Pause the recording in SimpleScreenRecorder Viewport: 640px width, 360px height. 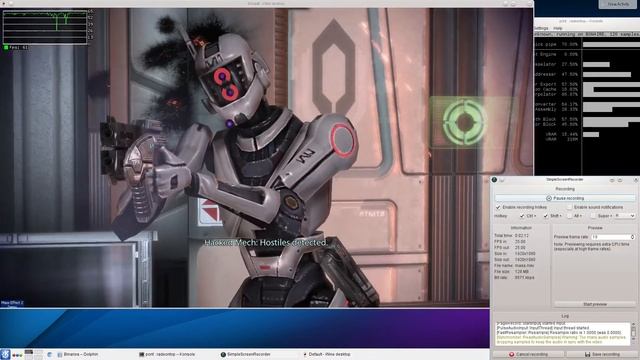click(x=565, y=198)
